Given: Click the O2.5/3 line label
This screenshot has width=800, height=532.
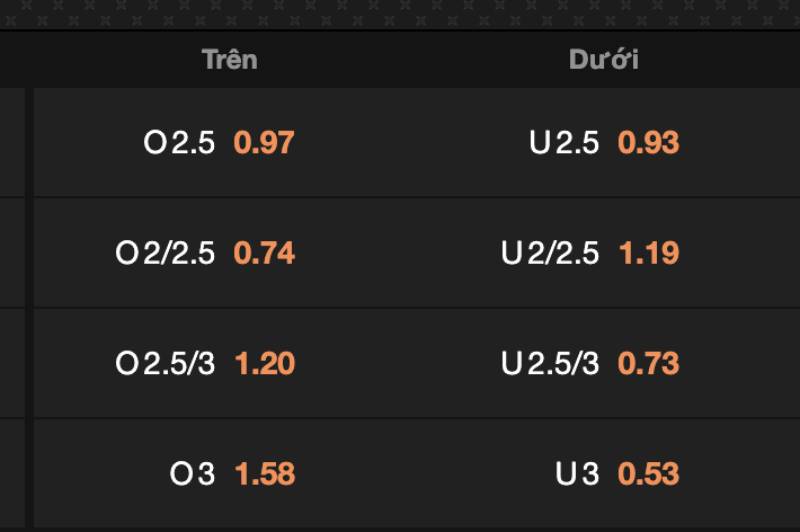Looking at the screenshot, I should (165, 364).
